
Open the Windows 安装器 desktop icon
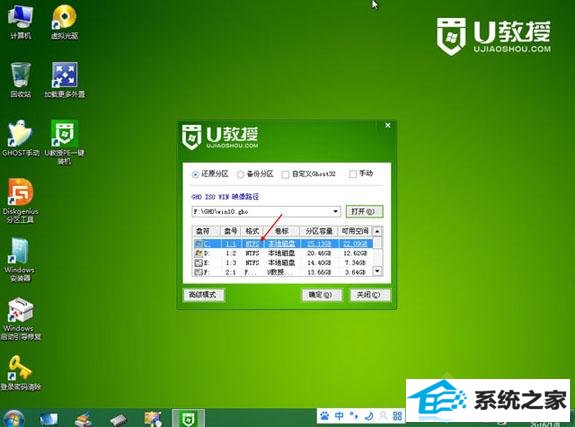coord(20,260)
